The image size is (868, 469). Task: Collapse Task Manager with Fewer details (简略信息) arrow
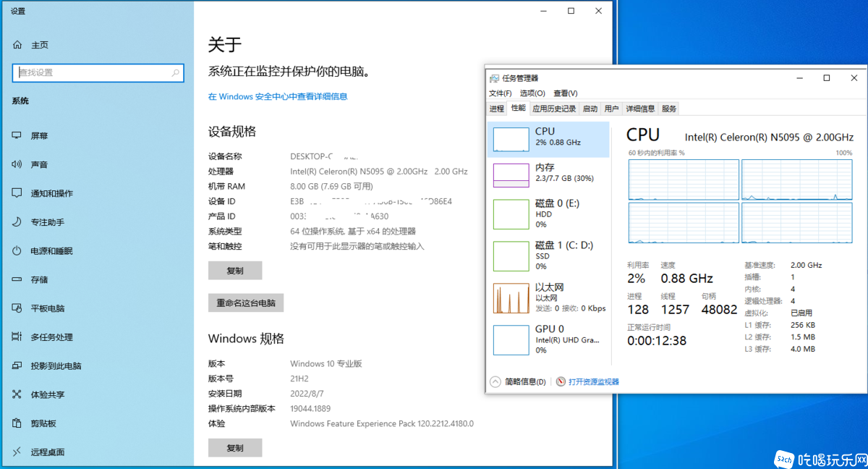click(x=495, y=381)
